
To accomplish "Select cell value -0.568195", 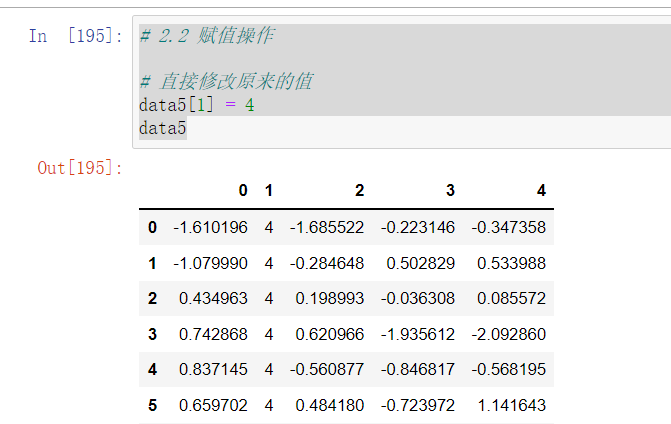I will point(508,369).
